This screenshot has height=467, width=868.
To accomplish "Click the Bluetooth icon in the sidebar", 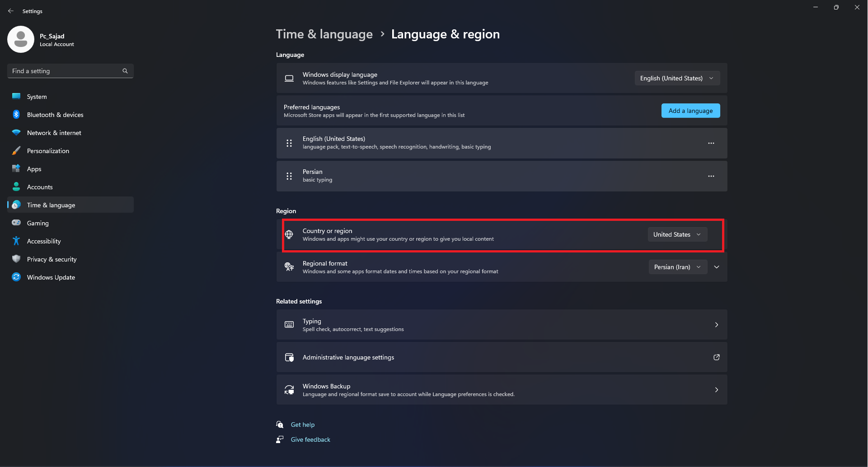I will click(16, 114).
